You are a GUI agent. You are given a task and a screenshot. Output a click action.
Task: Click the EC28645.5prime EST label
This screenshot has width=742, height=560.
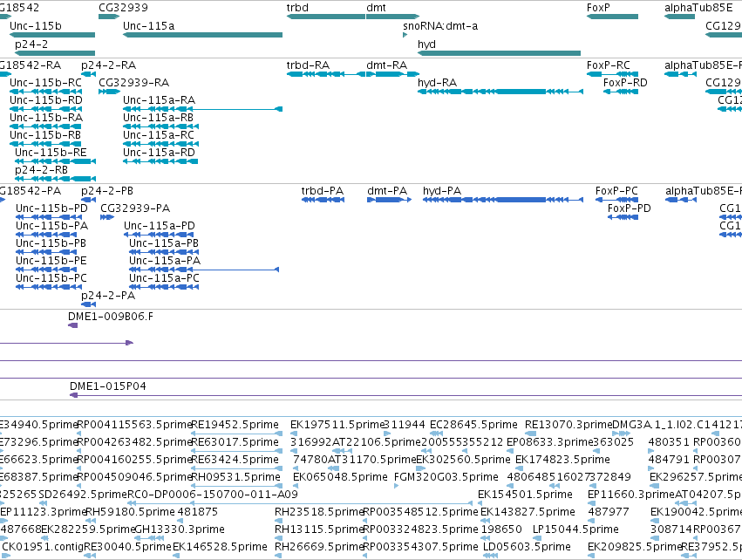click(473, 425)
